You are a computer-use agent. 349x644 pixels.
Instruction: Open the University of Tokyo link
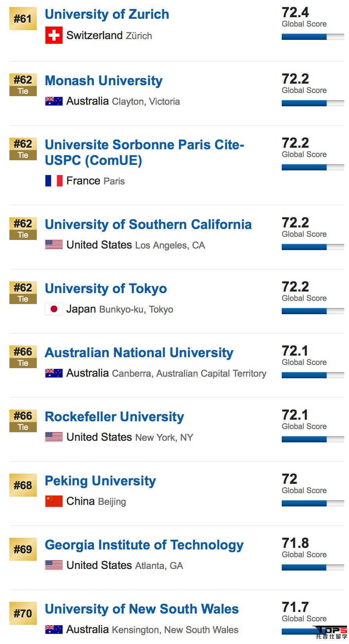(106, 289)
